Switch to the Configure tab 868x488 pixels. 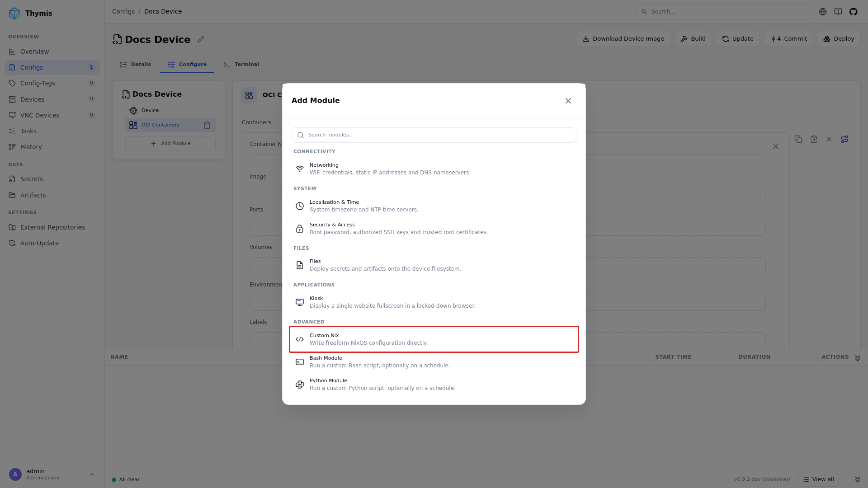click(187, 65)
